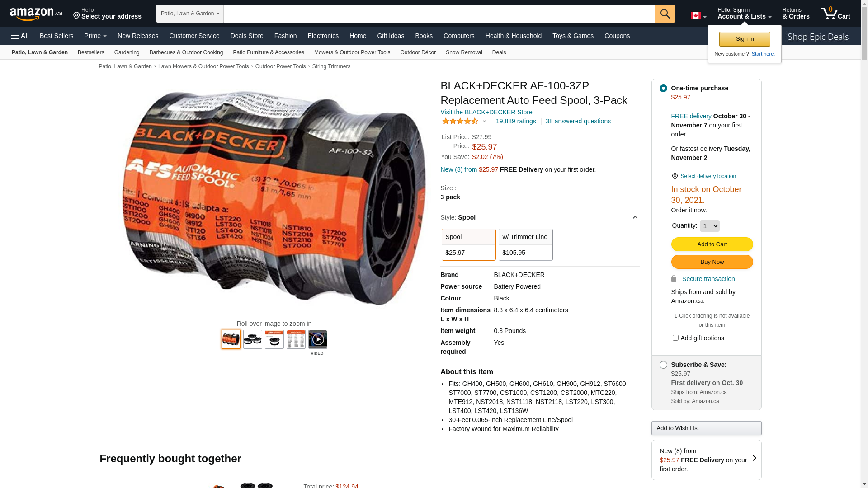Screen dimensions: 868x488
Task: Click the Canada flag language selector
Action: click(x=698, y=16)
